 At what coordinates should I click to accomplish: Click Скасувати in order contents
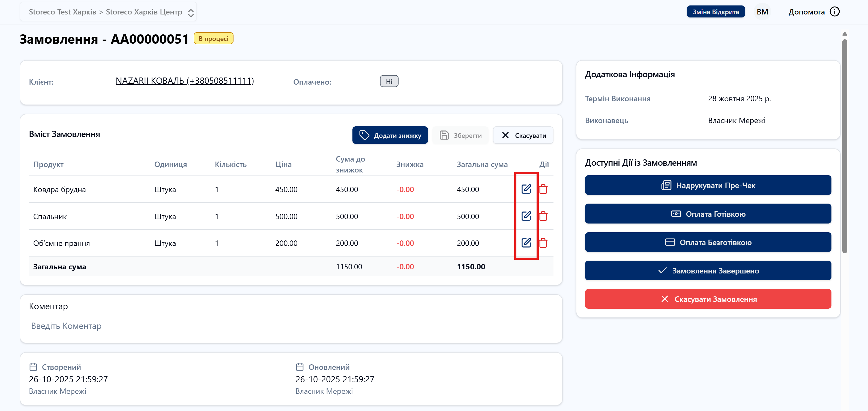click(x=523, y=135)
